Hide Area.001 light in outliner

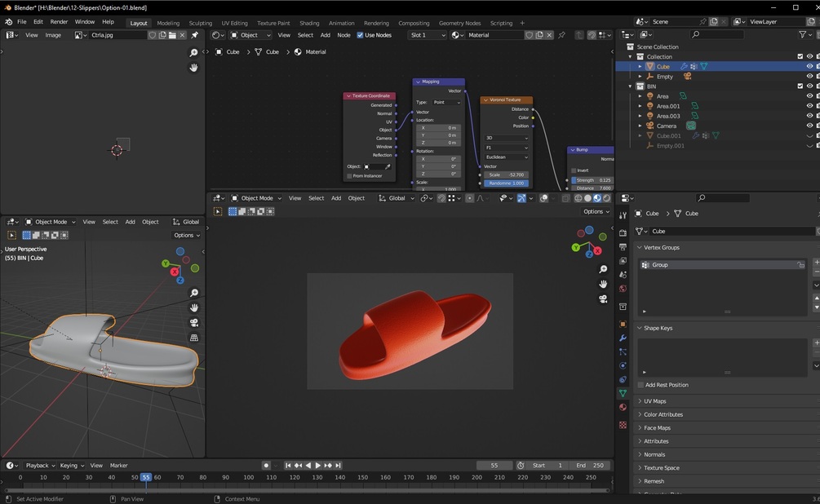pyautogui.click(x=809, y=106)
